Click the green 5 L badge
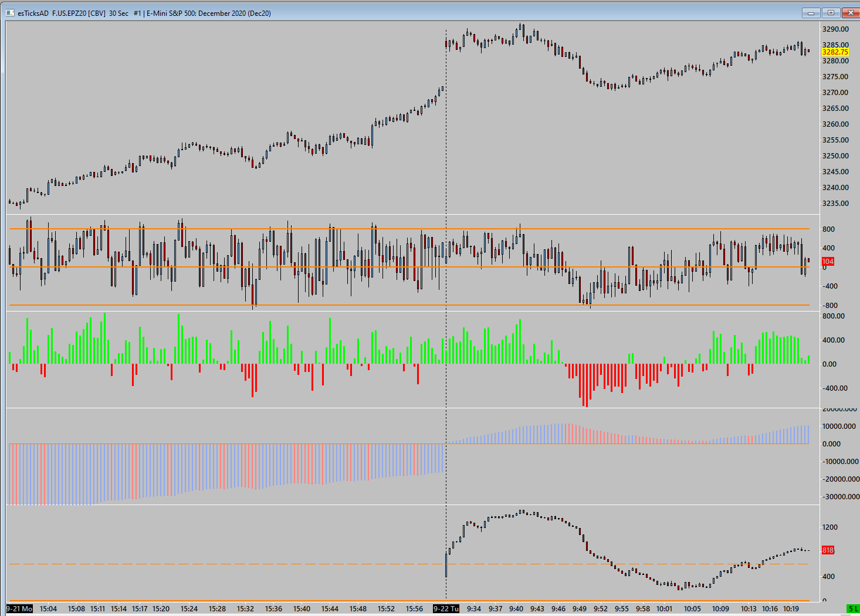Image resolution: width=860 pixels, height=616 pixels. click(853, 609)
